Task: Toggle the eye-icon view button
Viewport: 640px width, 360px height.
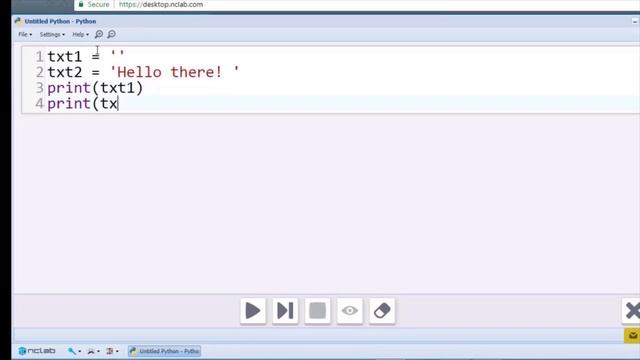Action: pyautogui.click(x=349, y=311)
